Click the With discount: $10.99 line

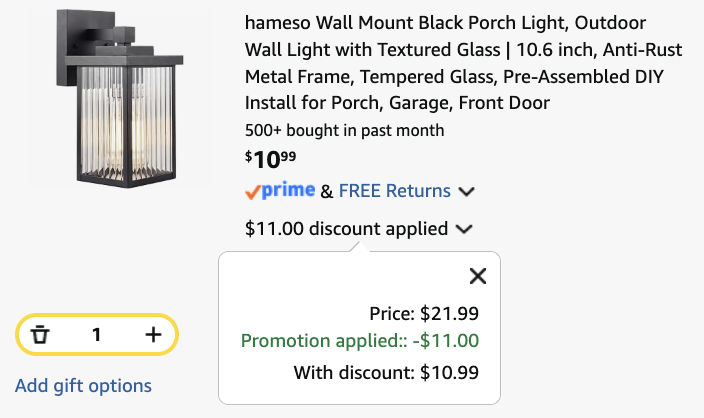pyautogui.click(x=386, y=373)
